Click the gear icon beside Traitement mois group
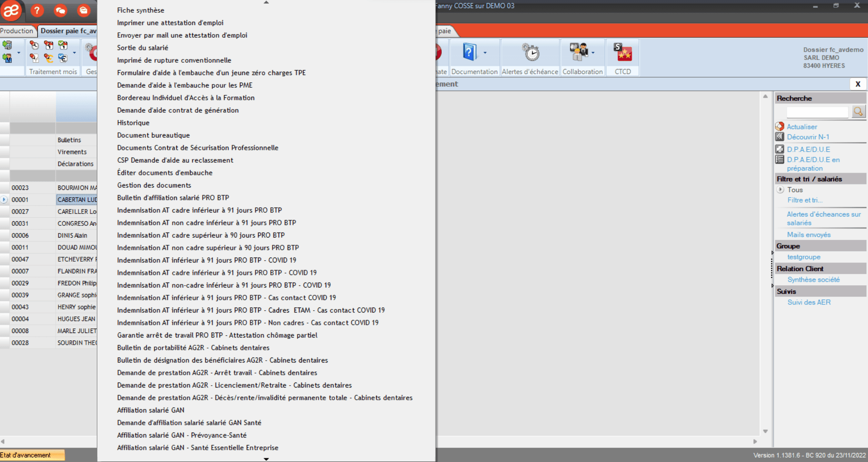 pyautogui.click(x=90, y=47)
